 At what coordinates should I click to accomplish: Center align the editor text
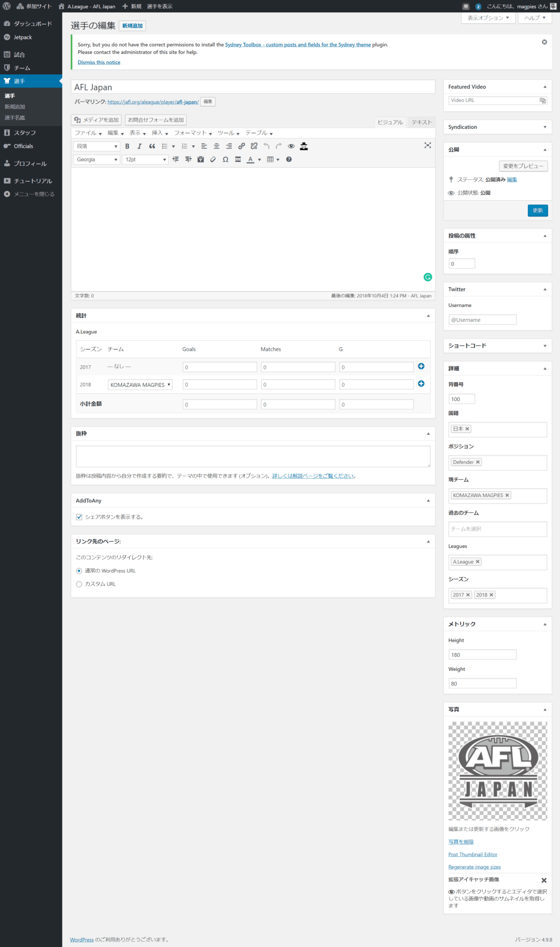click(216, 146)
